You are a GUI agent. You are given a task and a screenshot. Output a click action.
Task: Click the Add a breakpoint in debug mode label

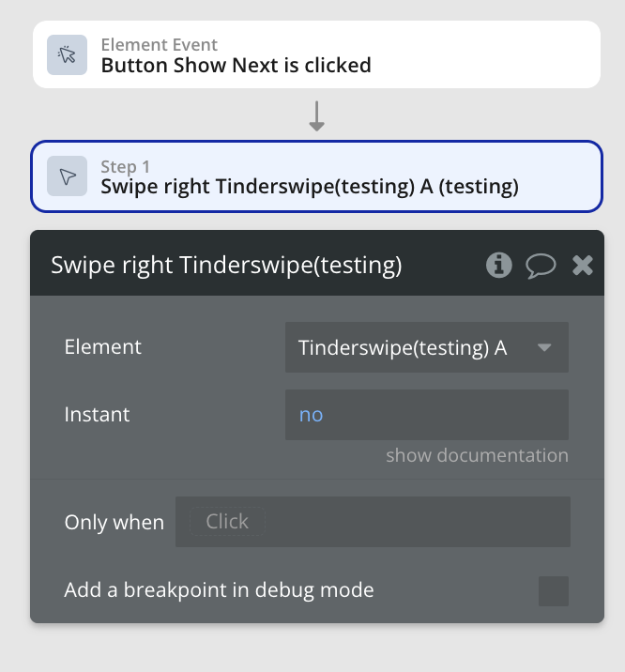pos(219,590)
